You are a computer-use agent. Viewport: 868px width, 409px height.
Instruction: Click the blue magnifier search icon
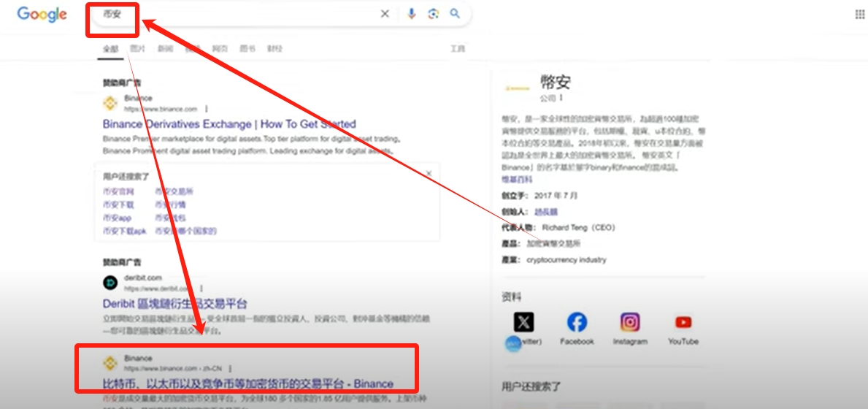[455, 13]
